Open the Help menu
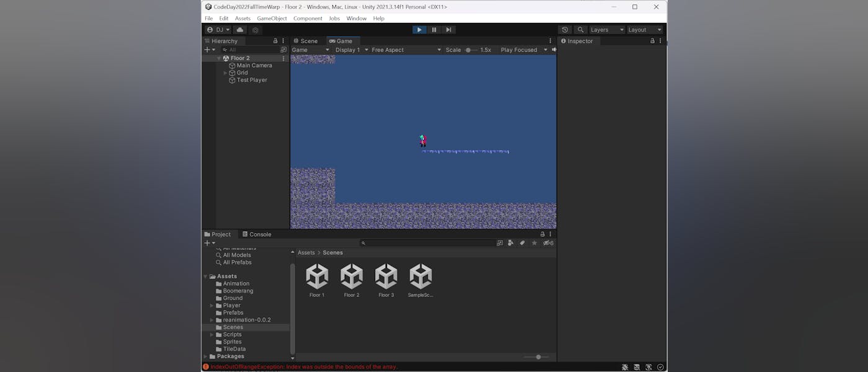The image size is (868, 372). tap(379, 19)
